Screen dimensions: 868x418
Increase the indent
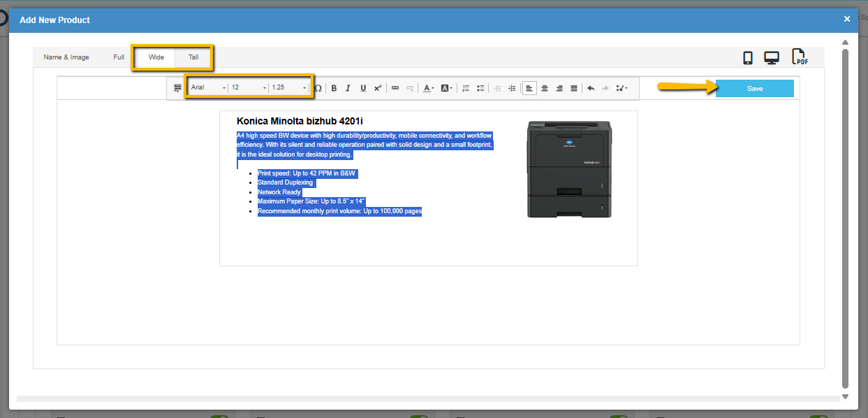pos(512,88)
